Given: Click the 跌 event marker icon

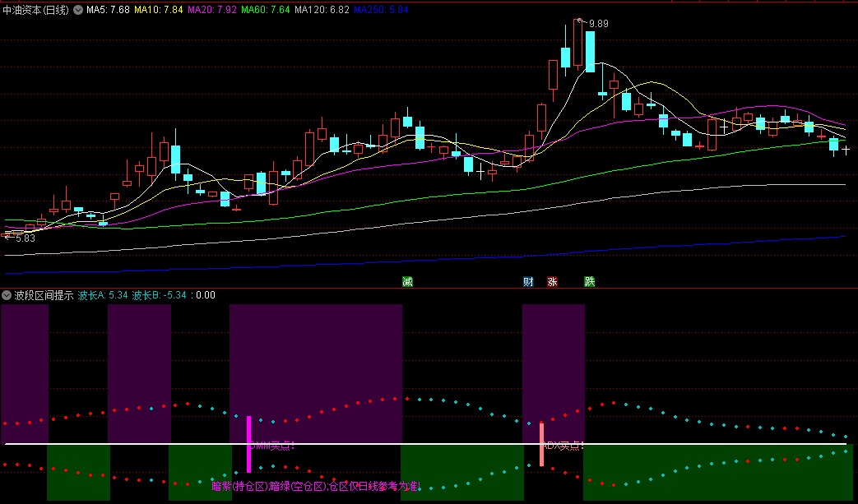Looking at the screenshot, I should pyautogui.click(x=589, y=281).
